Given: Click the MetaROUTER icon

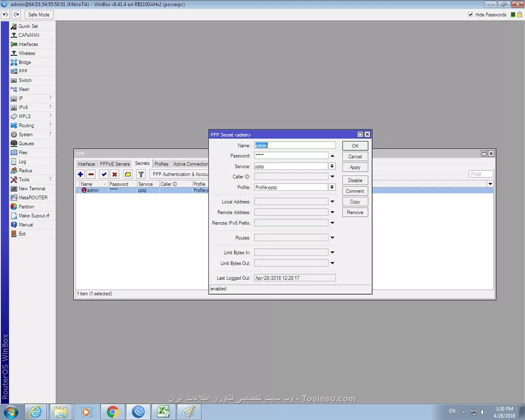Looking at the screenshot, I should tap(14, 198).
